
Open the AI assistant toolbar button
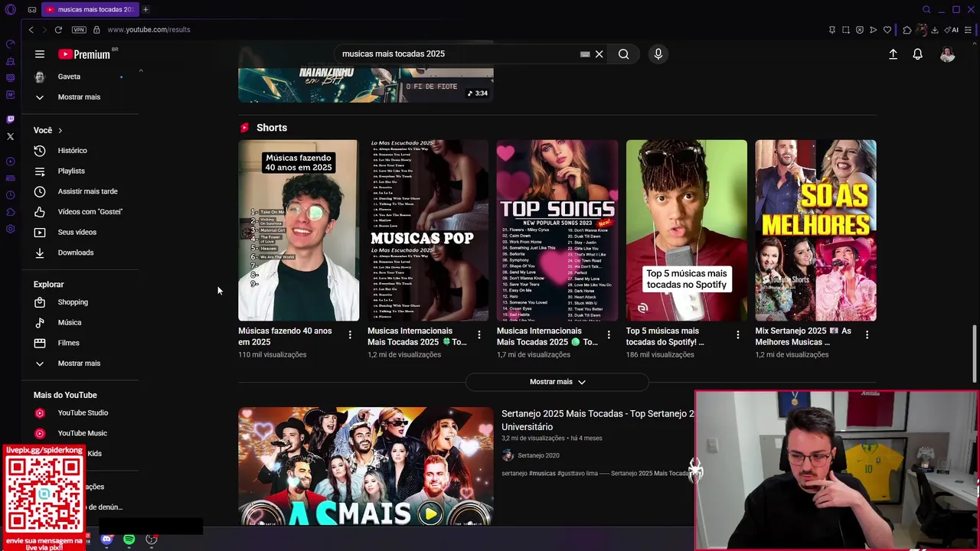click(x=952, y=30)
